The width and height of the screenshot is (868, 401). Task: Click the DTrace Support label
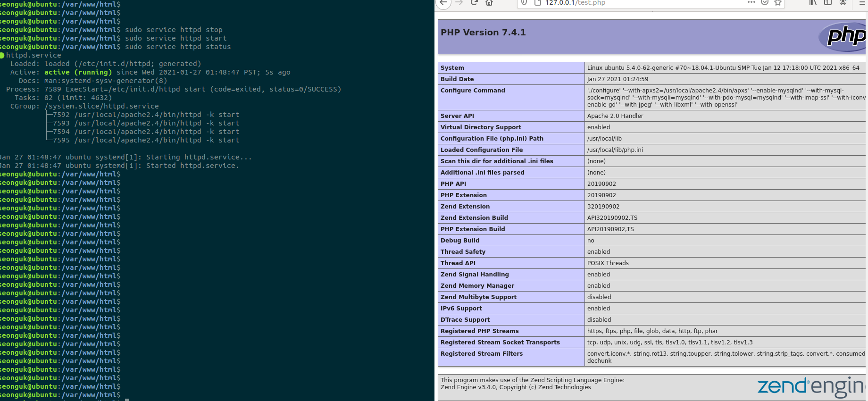coord(465,320)
